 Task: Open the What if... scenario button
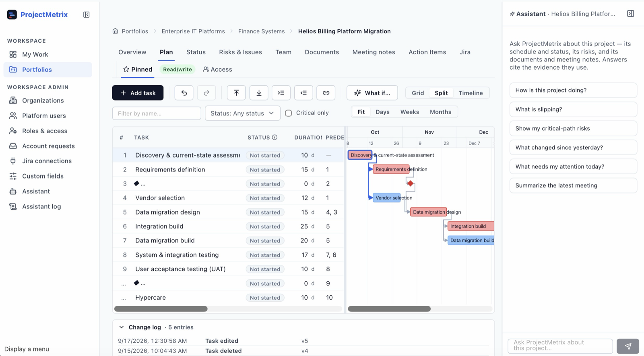point(372,93)
